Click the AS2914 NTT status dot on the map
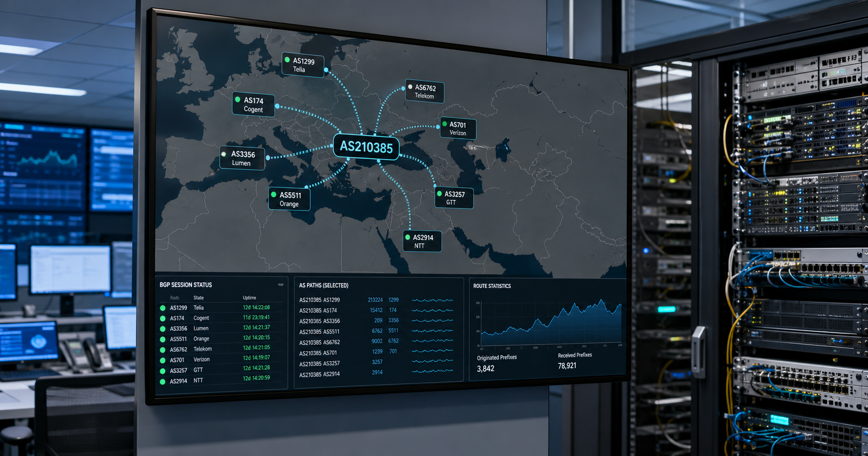 coord(408,237)
